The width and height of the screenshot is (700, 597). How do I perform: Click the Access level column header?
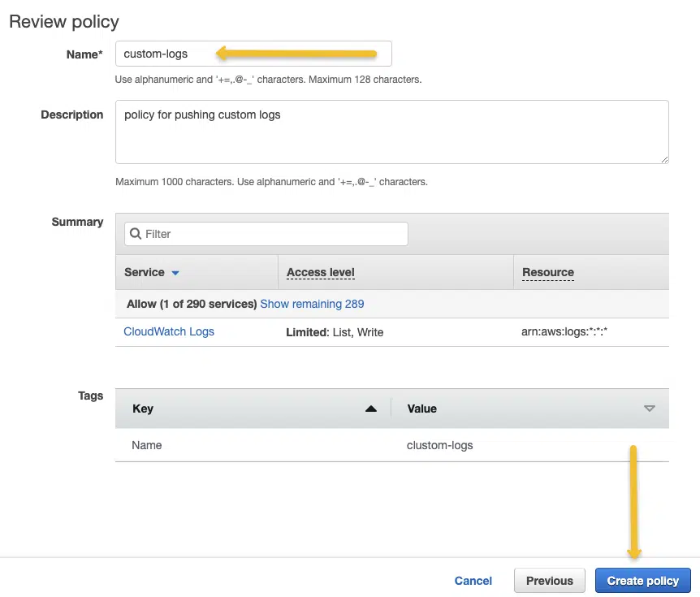point(321,272)
